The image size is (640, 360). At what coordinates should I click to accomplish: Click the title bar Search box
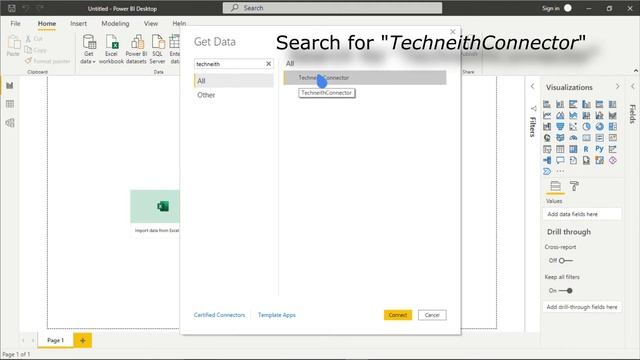[x=332, y=8]
